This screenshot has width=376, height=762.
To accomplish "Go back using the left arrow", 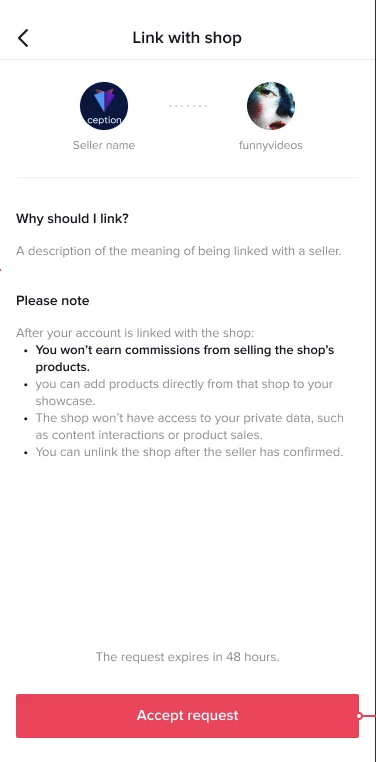I will [23, 38].
